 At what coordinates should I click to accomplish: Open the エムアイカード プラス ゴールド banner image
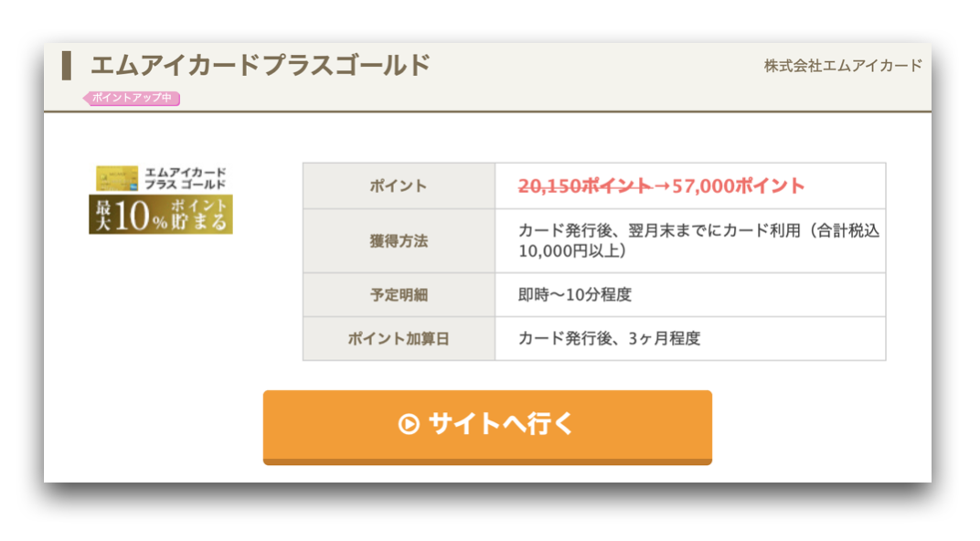[161, 199]
